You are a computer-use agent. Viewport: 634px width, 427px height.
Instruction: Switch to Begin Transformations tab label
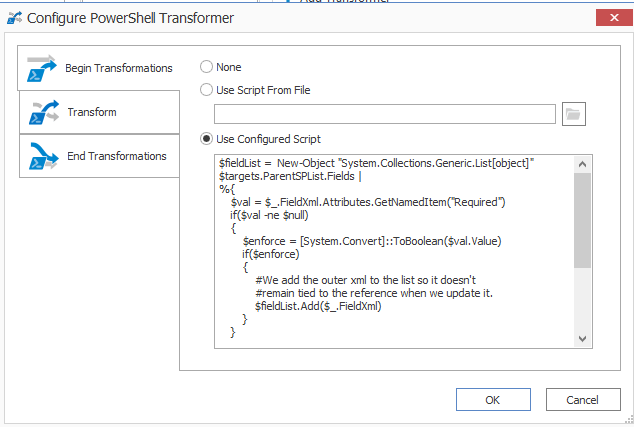[x=118, y=68]
